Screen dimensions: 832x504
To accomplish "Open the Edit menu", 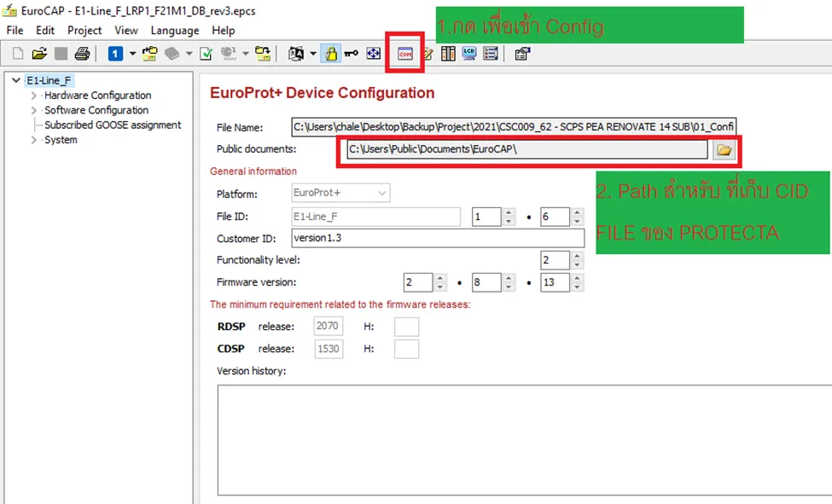I will click(x=45, y=30).
